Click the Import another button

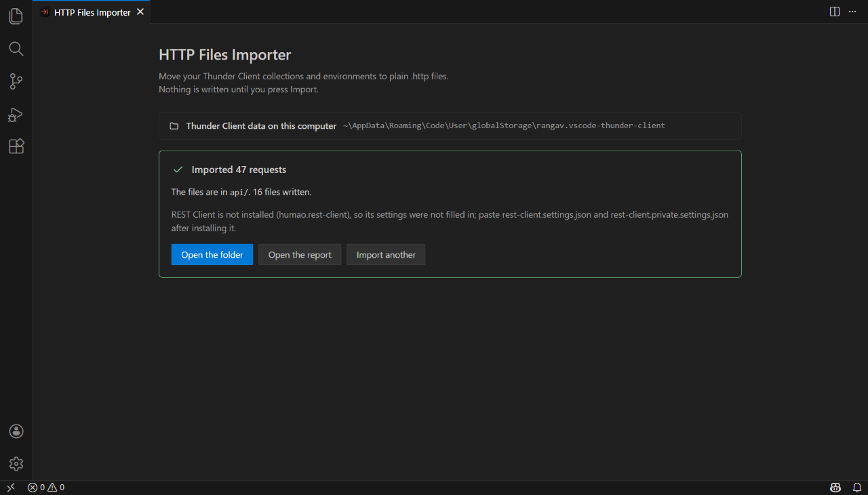point(386,255)
